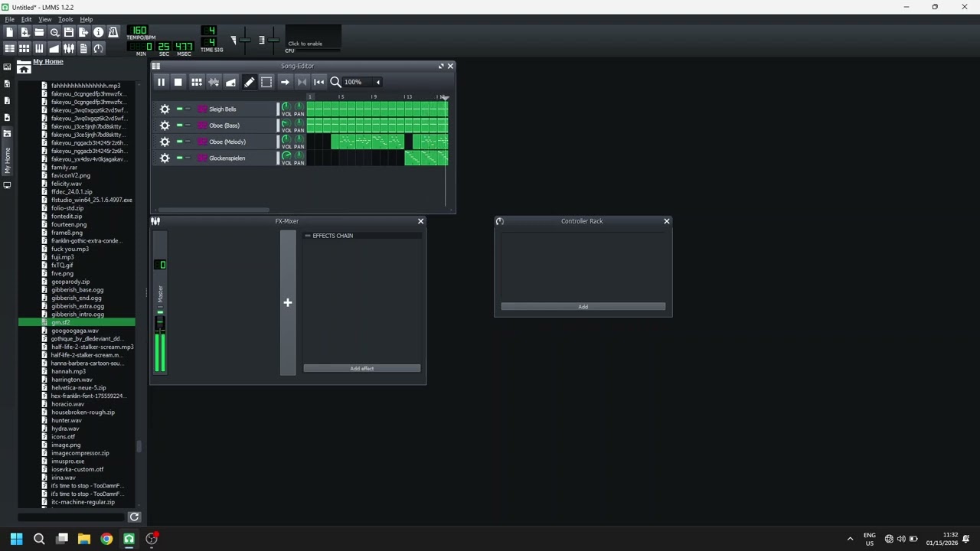The image size is (980, 551).
Task: Open Sleigh Bells track gear menu
Action: 165,109
